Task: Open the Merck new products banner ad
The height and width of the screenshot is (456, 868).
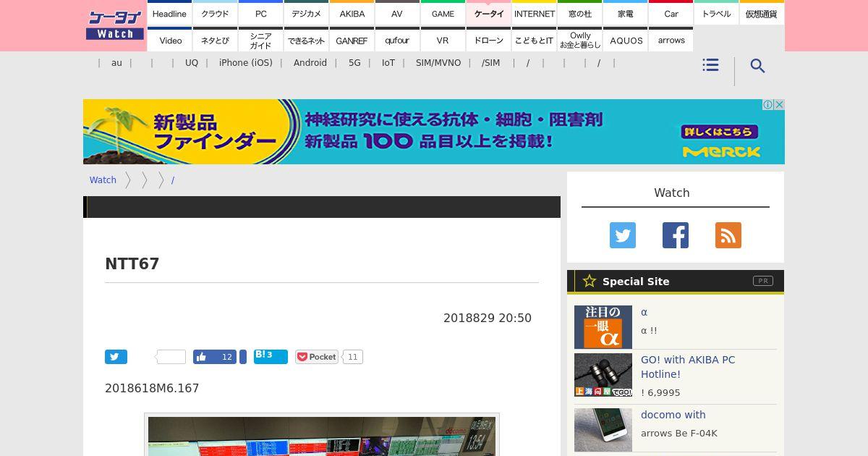Action: [x=434, y=132]
